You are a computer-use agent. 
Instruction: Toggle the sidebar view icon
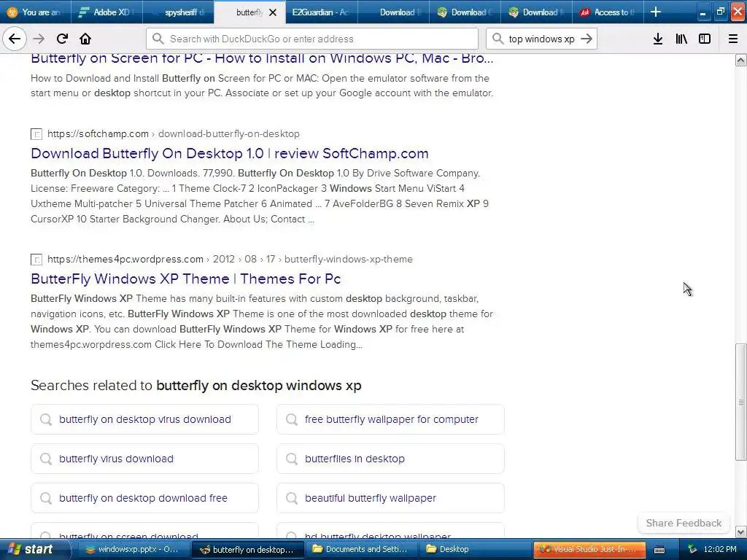[705, 39]
